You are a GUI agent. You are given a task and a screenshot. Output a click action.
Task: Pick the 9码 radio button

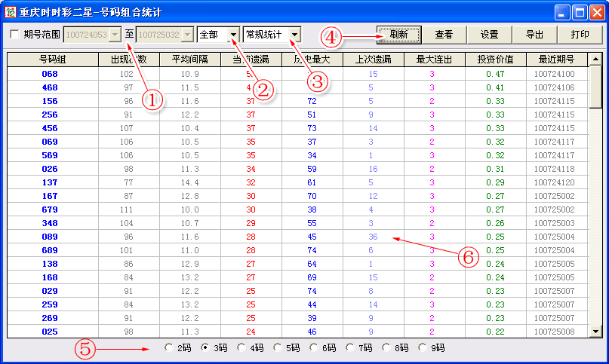pos(422,347)
